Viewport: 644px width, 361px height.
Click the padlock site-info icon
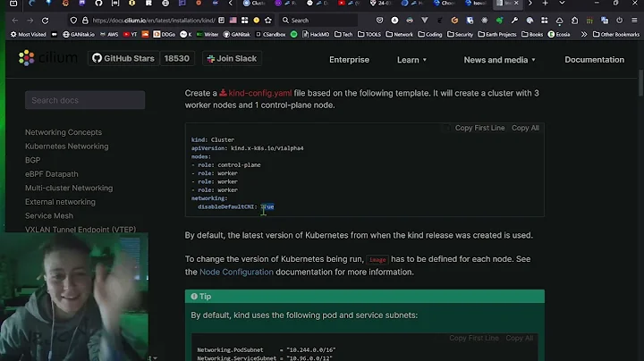tap(85, 20)
